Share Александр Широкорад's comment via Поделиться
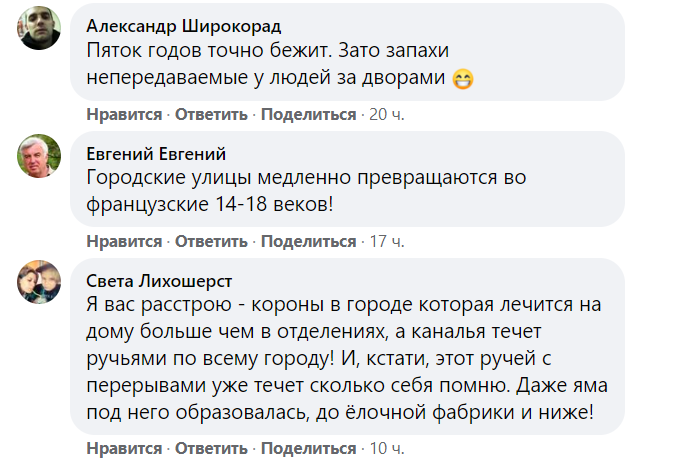Screen dimensions: 677x460 coord(309,114)
